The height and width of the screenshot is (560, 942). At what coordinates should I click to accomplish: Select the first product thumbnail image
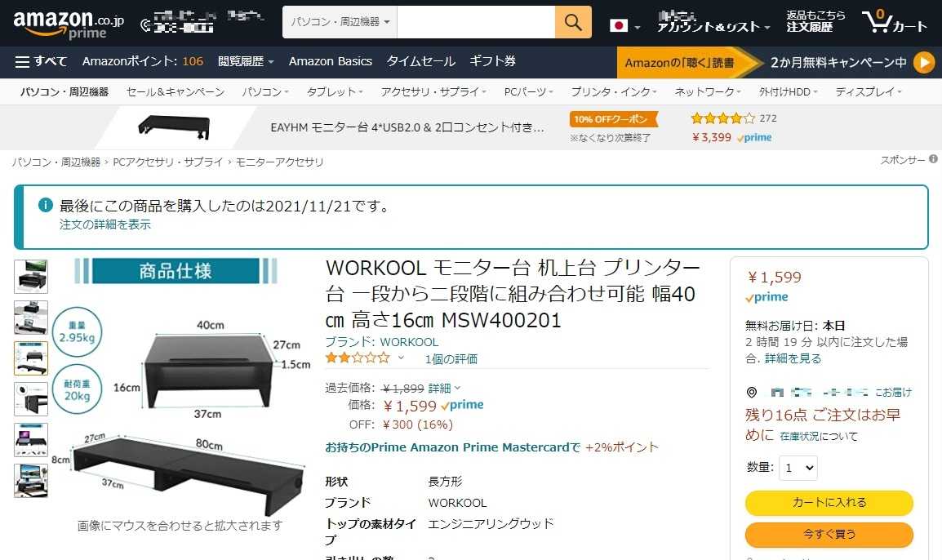[31, 277]
